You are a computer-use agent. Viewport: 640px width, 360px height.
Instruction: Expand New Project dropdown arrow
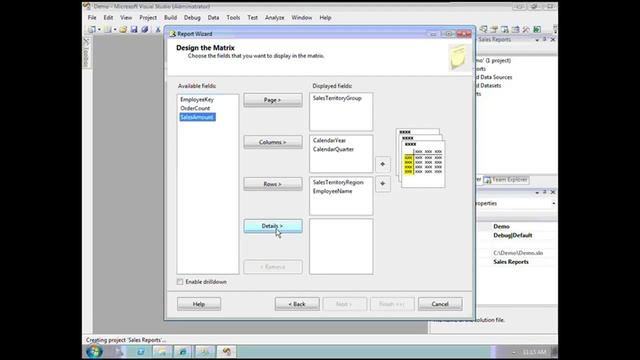click(x=99, y=29)
